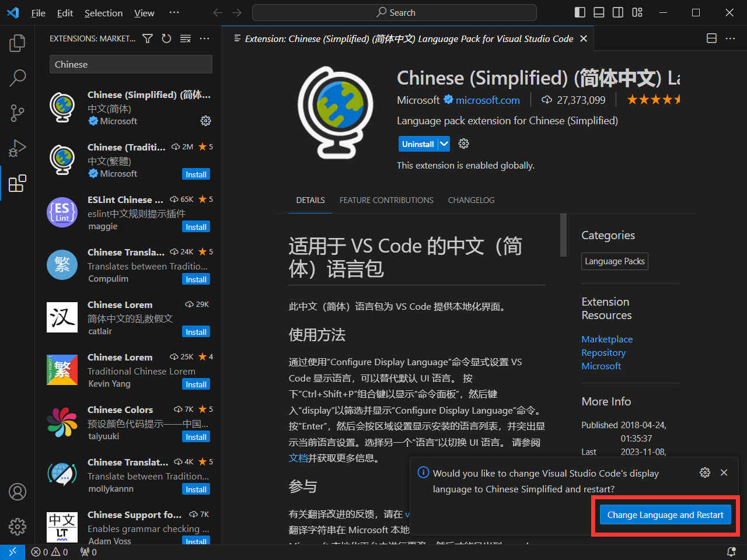747x560 pixels.
Task: Refresh the extensions list
Action: [166, 38]
